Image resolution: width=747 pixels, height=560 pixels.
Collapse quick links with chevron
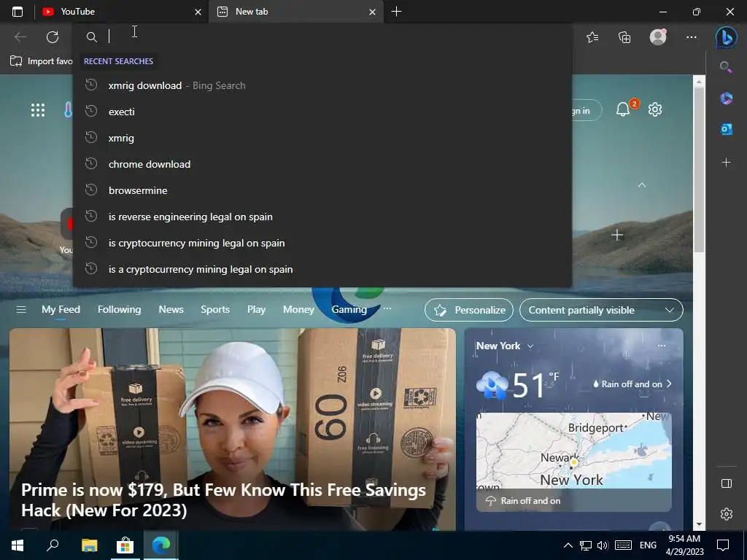click(642, 184)
